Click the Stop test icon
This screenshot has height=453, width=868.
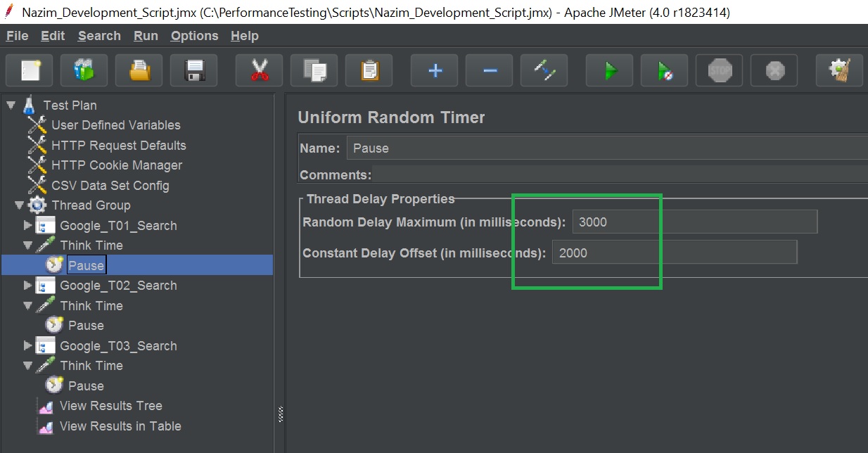(x=720, y=70)
